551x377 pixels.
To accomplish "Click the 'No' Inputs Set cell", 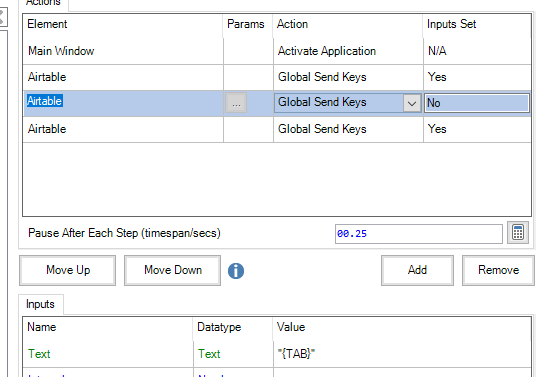I will coord(477,103).
